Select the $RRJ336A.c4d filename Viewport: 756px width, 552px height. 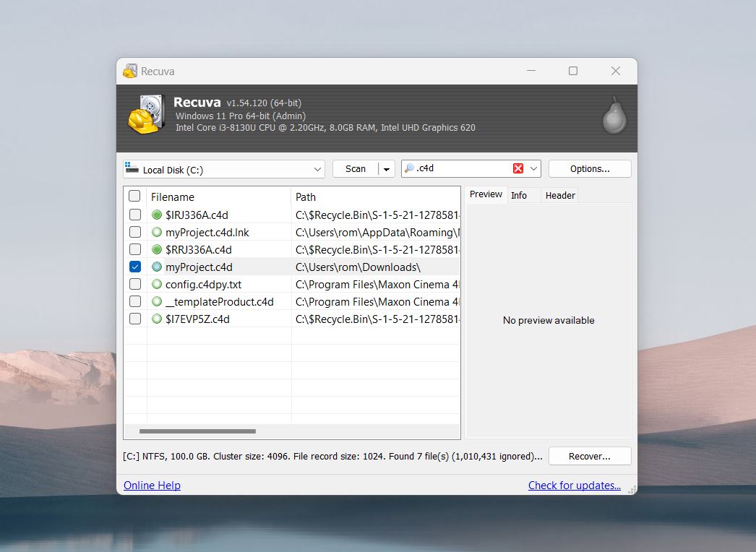tap(199, 250)
